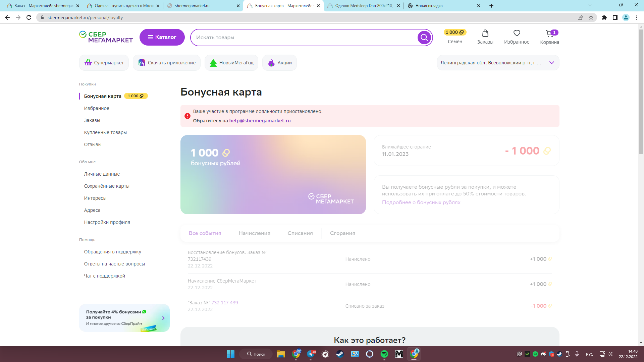Go back using the browser back arrow
Screen dimensions: 644x362
click(x=7, y=17)
